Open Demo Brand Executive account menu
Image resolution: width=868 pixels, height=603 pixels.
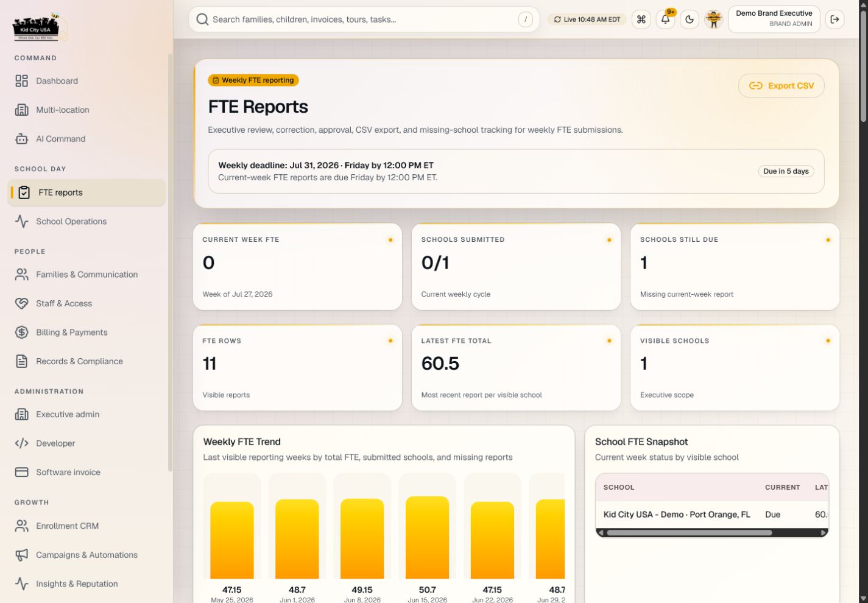[774, 19]
